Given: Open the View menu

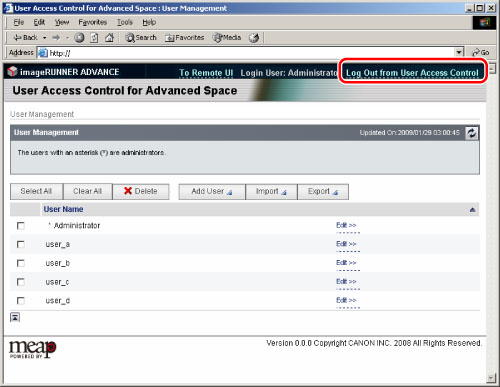Looking at the screenshot, I should point(62,22).
